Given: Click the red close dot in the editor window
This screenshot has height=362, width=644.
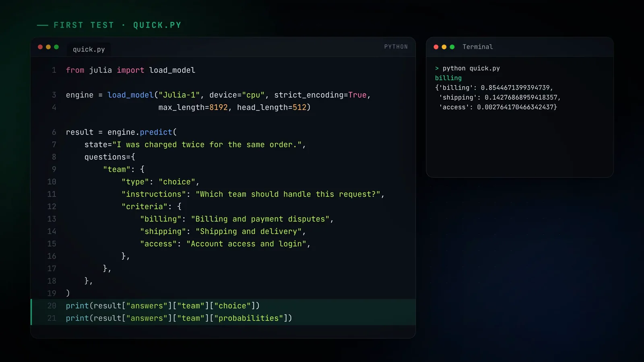Looking at the screenshot, I should 40,47.
